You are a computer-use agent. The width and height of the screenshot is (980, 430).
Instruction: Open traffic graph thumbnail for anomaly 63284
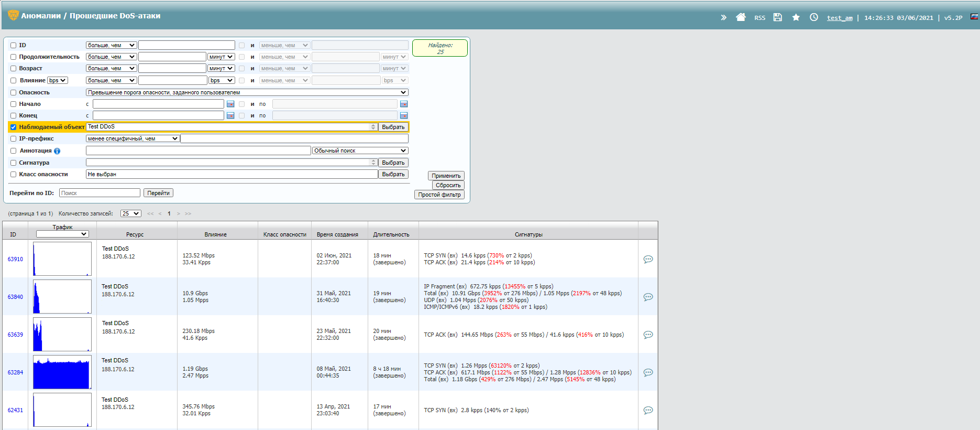coord(62,372)
